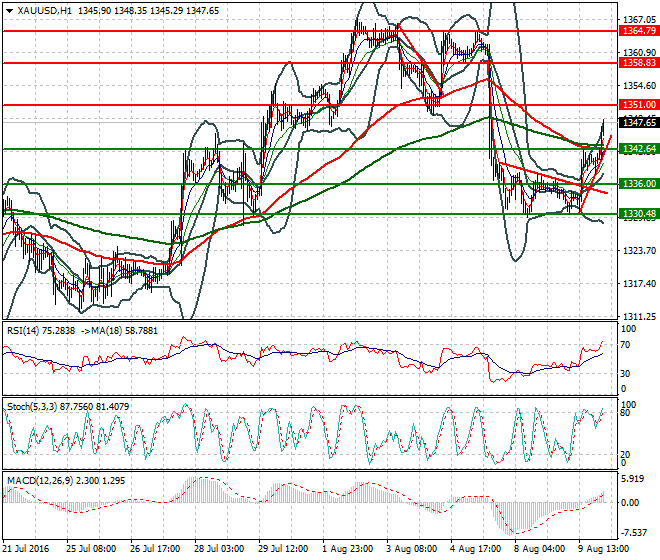Click the RSI scale value 70
This screenshot has width=660, height=560.
[625, 345]
